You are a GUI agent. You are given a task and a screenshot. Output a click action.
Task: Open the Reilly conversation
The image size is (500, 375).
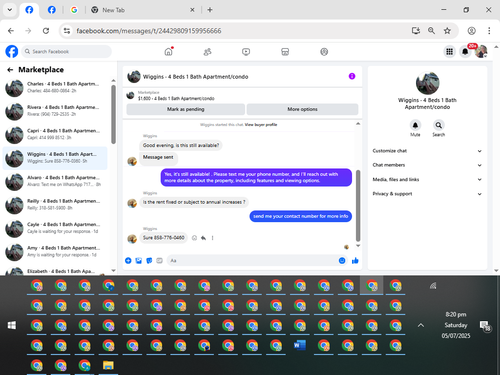[55, 205]
